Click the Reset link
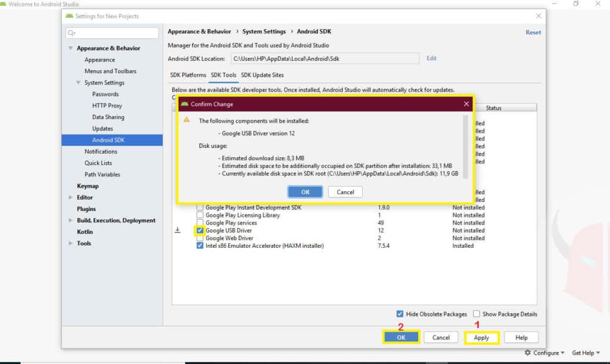 [533, 32]
